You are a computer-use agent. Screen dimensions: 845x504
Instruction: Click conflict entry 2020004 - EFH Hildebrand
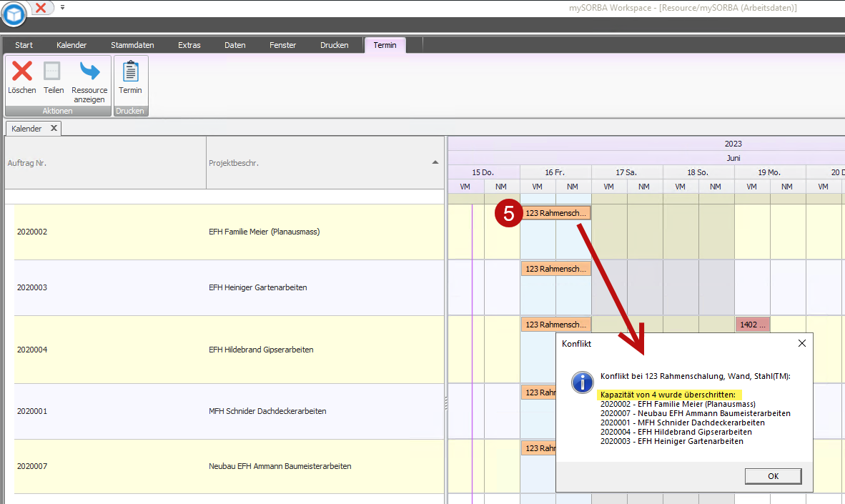[x=676, y=432]
